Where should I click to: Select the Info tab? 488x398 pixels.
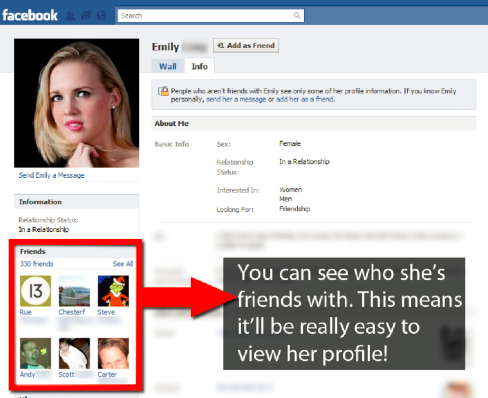[199, 66]
